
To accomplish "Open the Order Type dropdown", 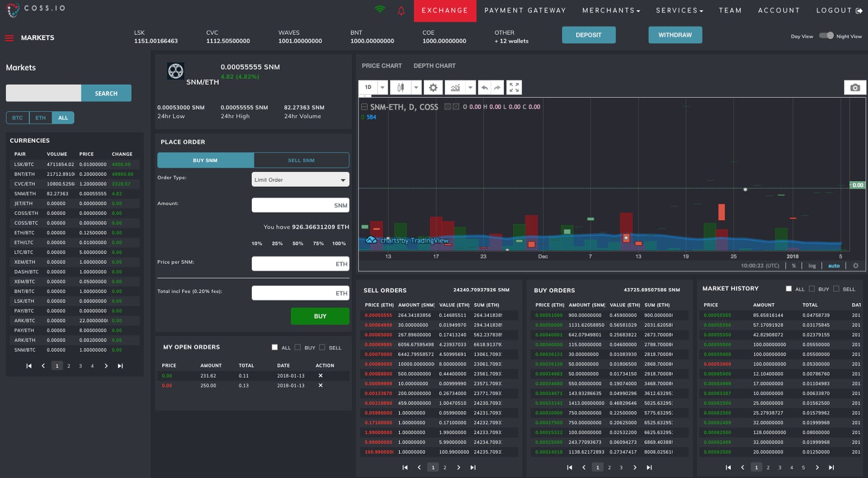I will click(x=300, y=180).
